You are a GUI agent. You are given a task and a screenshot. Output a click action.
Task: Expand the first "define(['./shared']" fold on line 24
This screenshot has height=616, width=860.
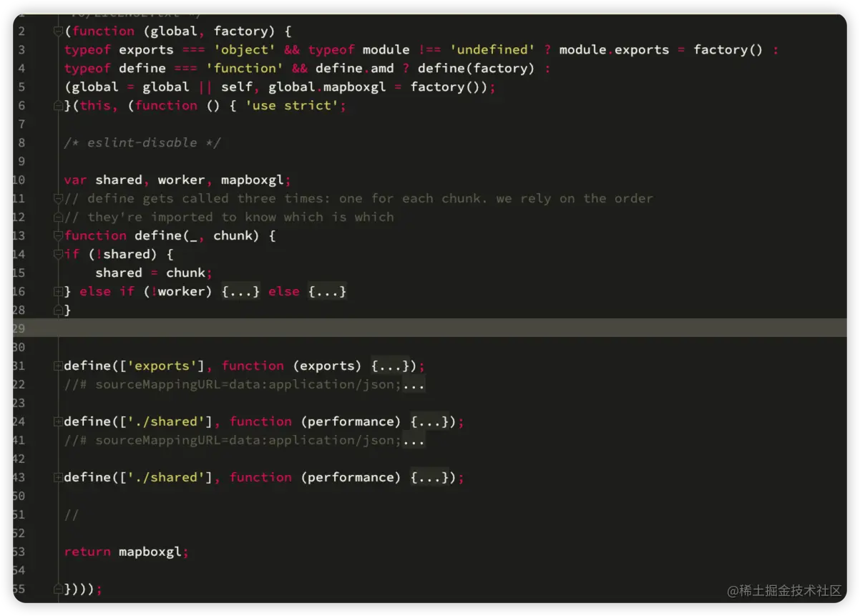[57, 421]
